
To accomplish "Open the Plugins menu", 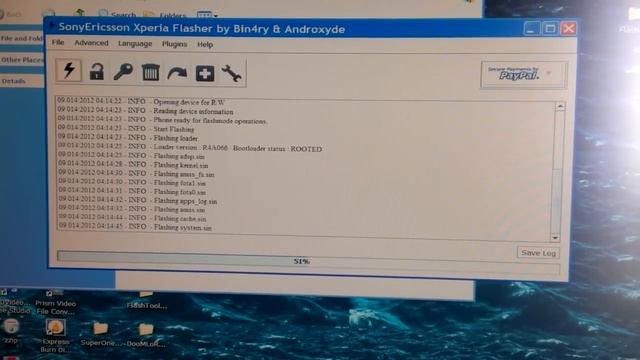I will coord(175,44).
